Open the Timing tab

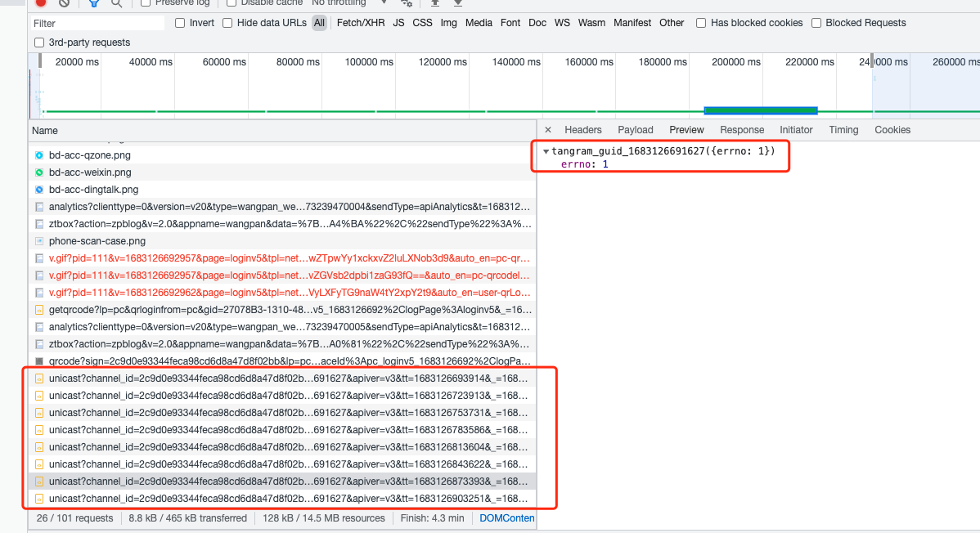(x=843, y=130)
